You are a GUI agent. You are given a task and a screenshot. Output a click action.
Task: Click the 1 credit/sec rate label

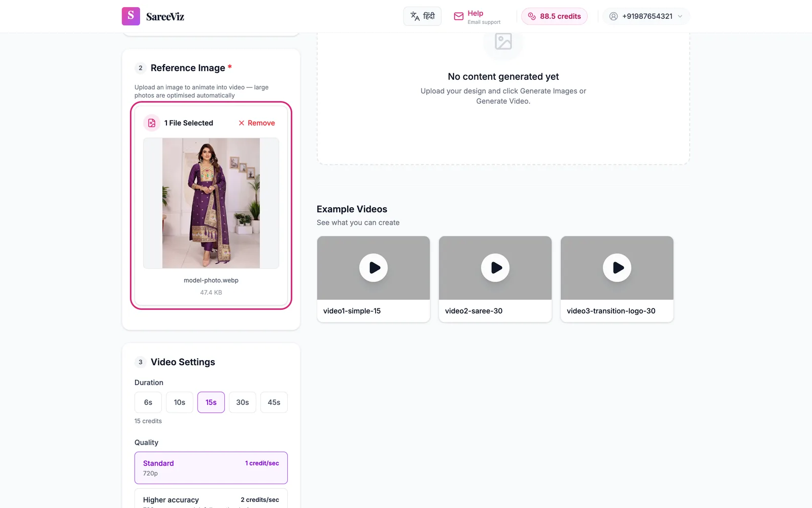pyautogui.click(x=262, y=463)
